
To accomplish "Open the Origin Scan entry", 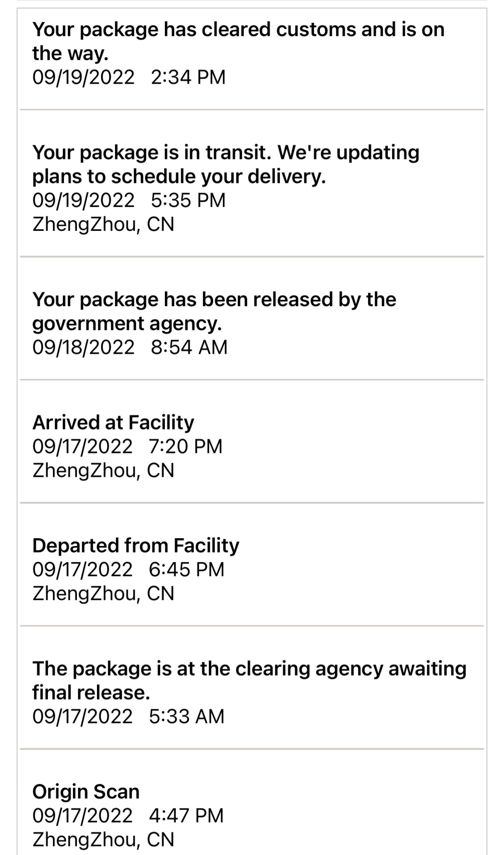I will click(86, 792).
